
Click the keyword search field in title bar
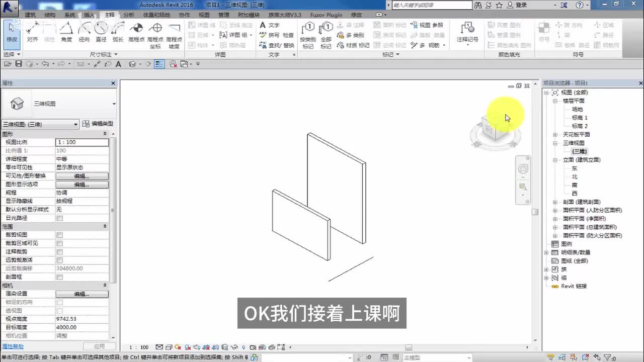point(432,5)
